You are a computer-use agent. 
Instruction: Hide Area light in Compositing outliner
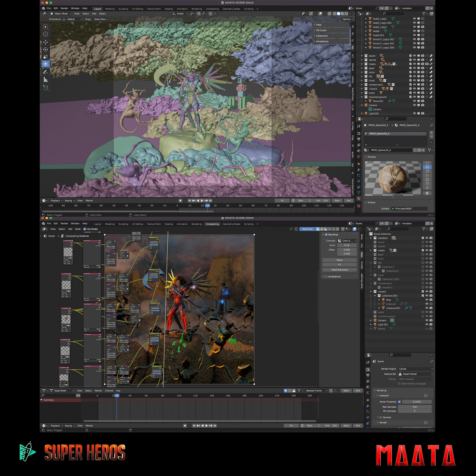[x=427, y=300]
